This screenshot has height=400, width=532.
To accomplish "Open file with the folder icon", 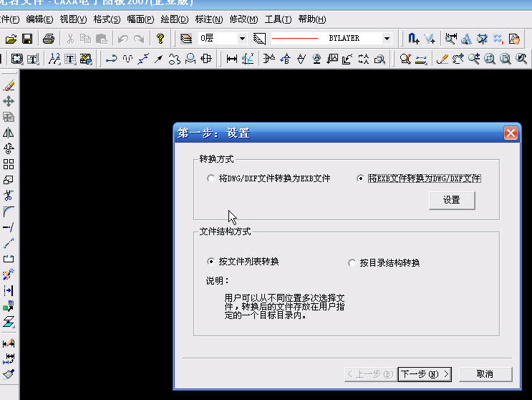I will [x=11, y=39].
